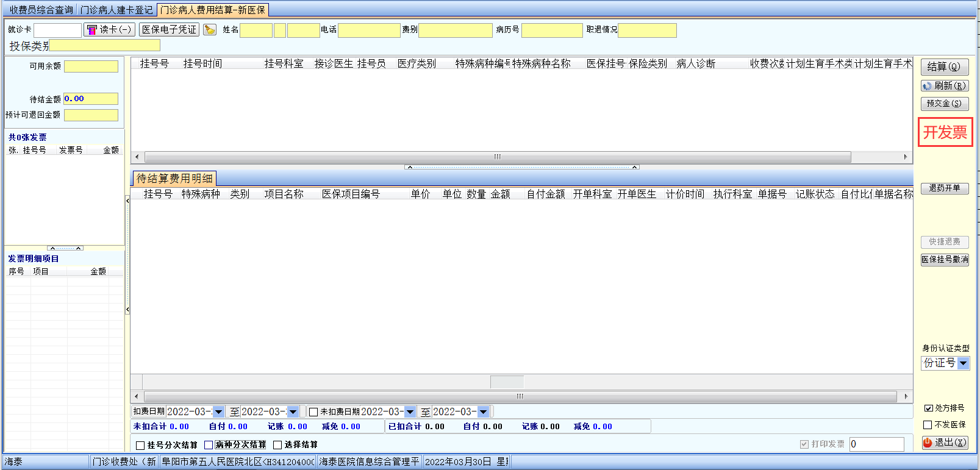This screenshot has height=470, width=980.
Task: Click the 2022年03月30日 date in status bar
Action: click(458, 461)
